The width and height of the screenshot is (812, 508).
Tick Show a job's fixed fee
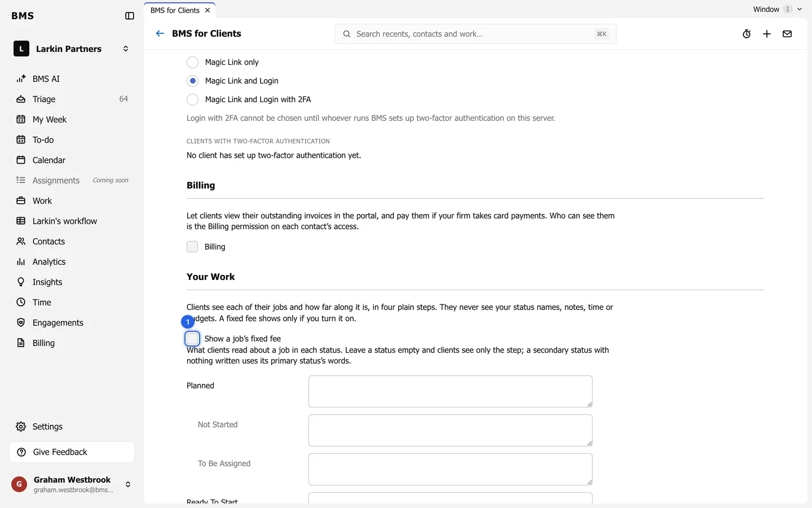click(x=192, y=339)
